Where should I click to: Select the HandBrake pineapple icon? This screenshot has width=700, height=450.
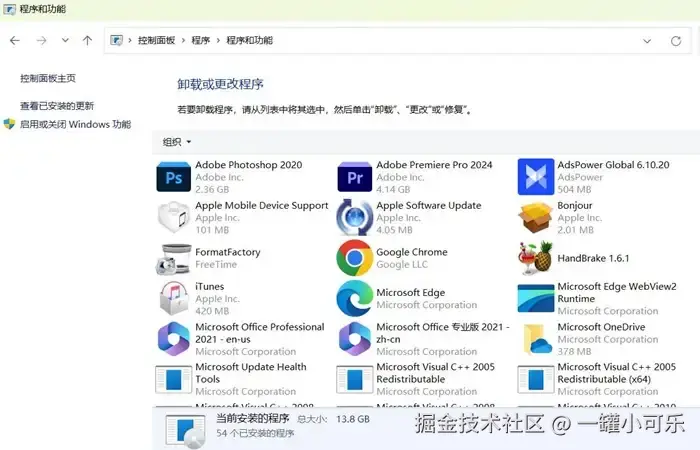pyautogui.click(x=536, y=258)
